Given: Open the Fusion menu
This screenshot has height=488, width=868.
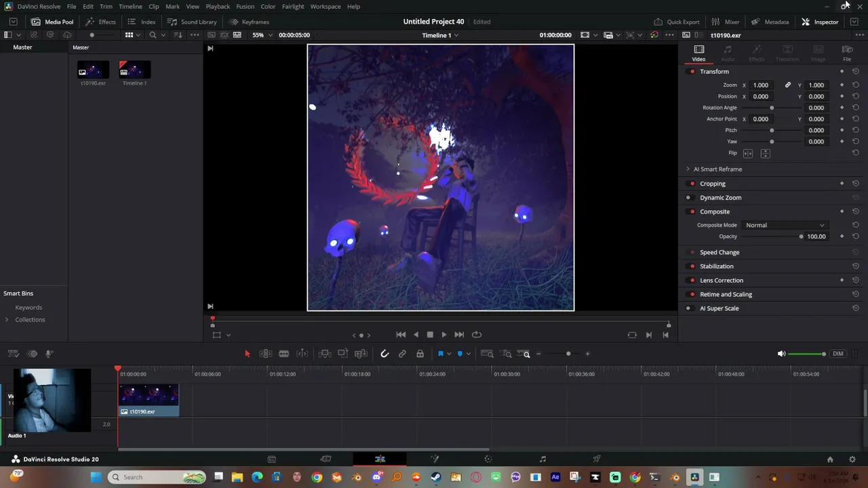Looking at the screenshot, I should [245, 7].
